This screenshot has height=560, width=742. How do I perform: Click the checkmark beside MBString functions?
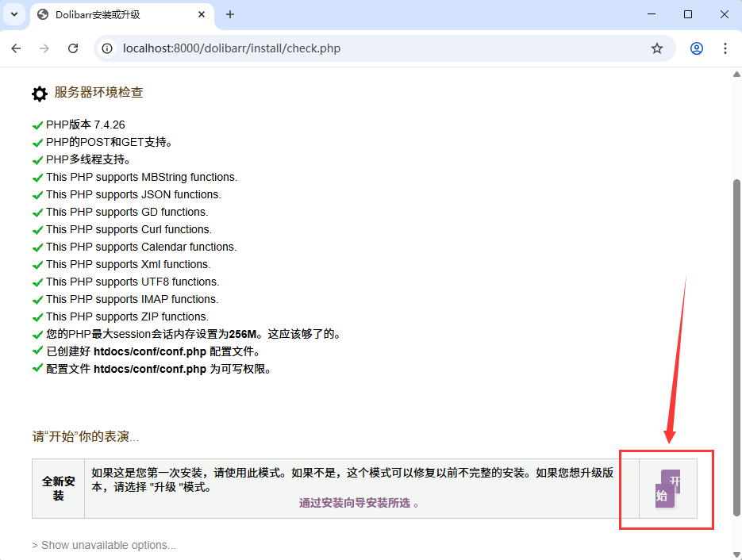38,178
